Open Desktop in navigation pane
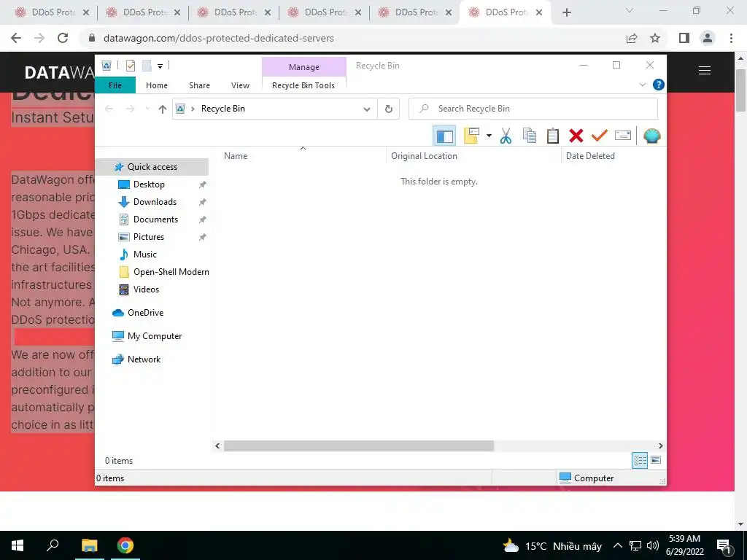Image resolution: width=747 pixels, height=560 pixels. pos(149,184)
